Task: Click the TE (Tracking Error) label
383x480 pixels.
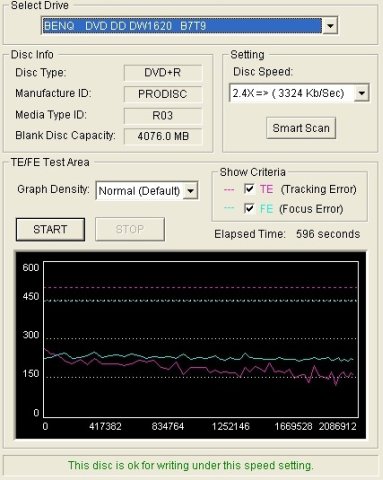Action: [308, 189]
